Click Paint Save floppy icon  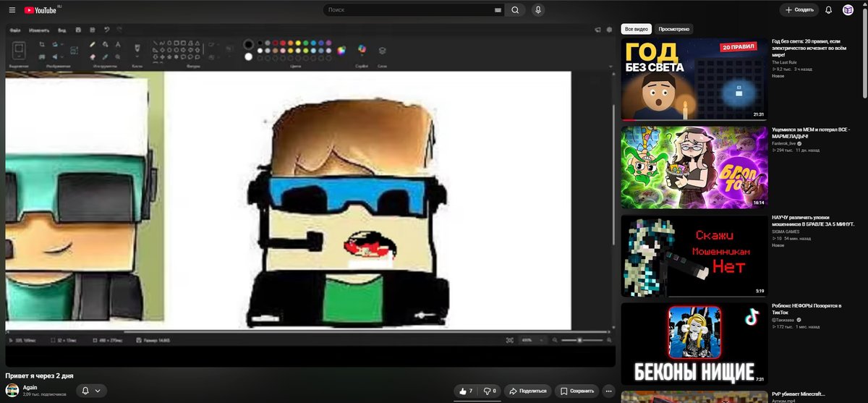(78, 29)
